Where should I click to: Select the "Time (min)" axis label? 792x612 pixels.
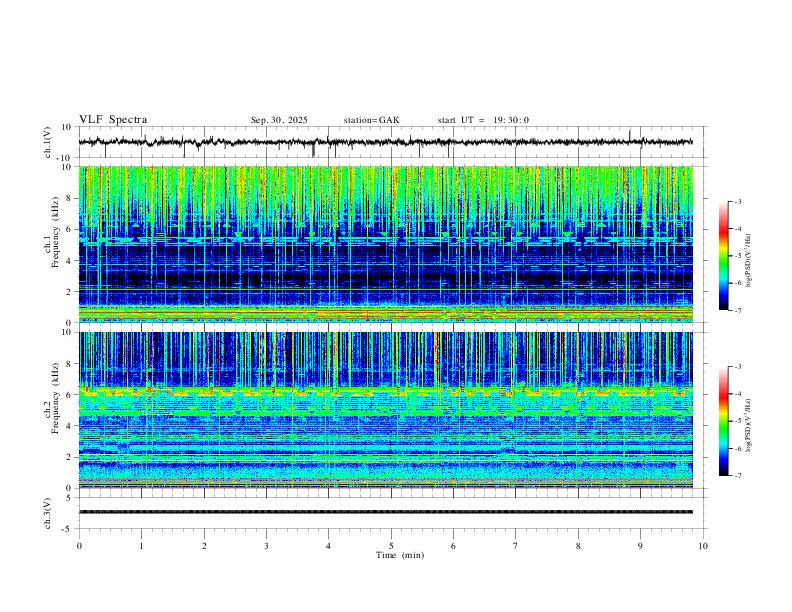tap(400, 555)
